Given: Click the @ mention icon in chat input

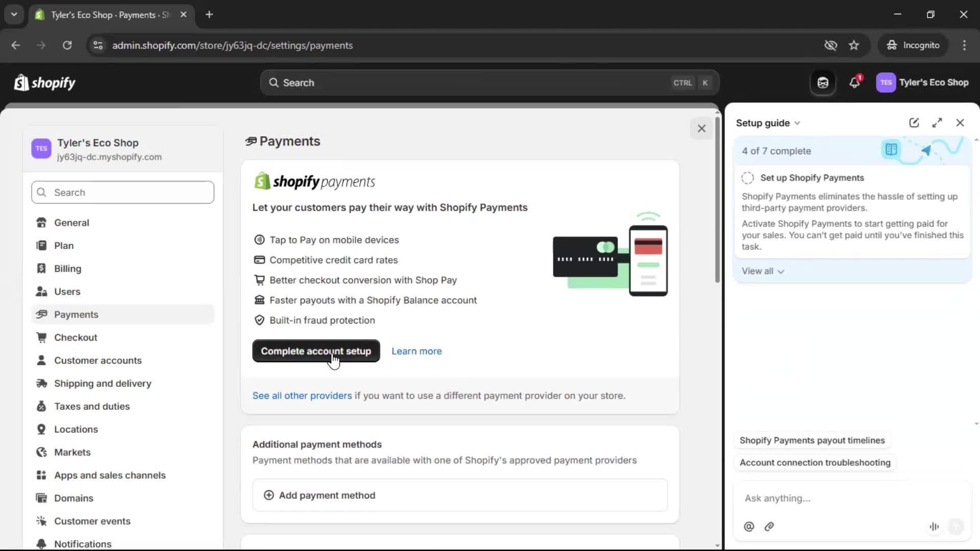Looking at the screenshot, I should [x=749, y=527].
